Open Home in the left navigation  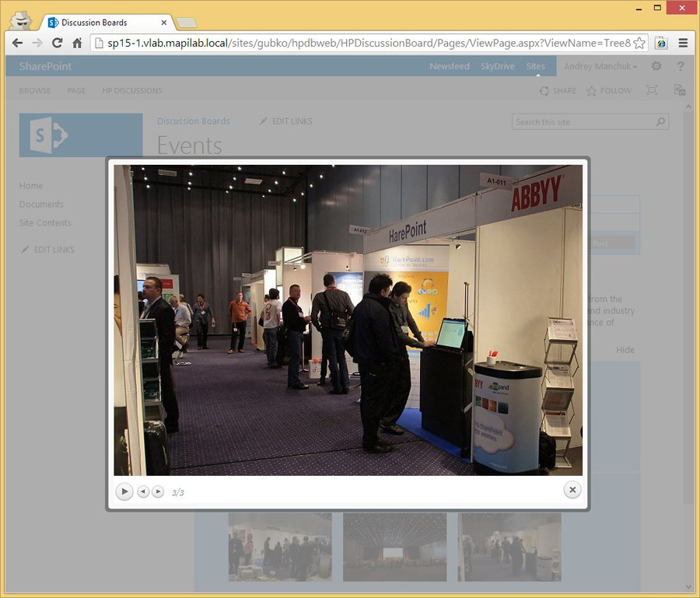click(31, 186)
